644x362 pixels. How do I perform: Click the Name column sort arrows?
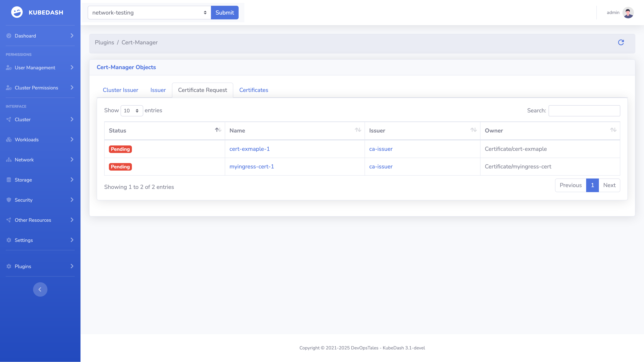pyautogui.click(x=358, y=130)
